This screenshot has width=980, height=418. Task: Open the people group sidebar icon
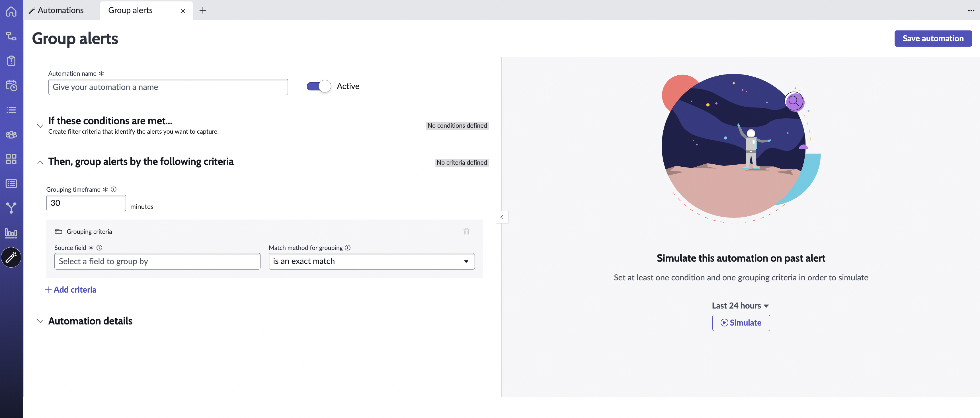(x=11, y=134)
